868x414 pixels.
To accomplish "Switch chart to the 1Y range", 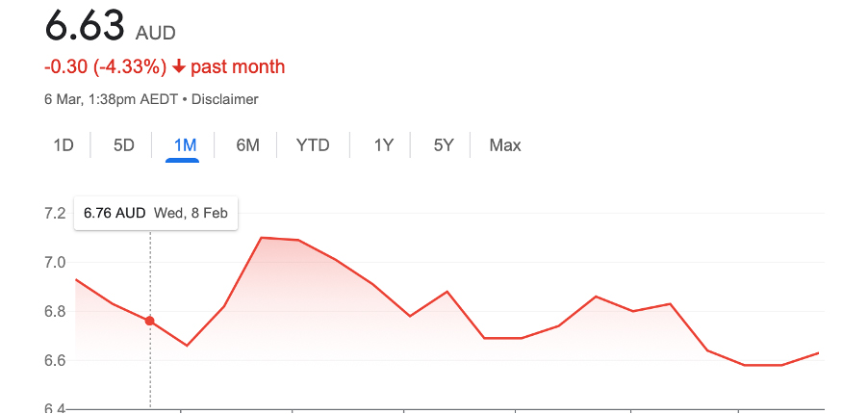I will pyautogui.click(x=384, y=145).
